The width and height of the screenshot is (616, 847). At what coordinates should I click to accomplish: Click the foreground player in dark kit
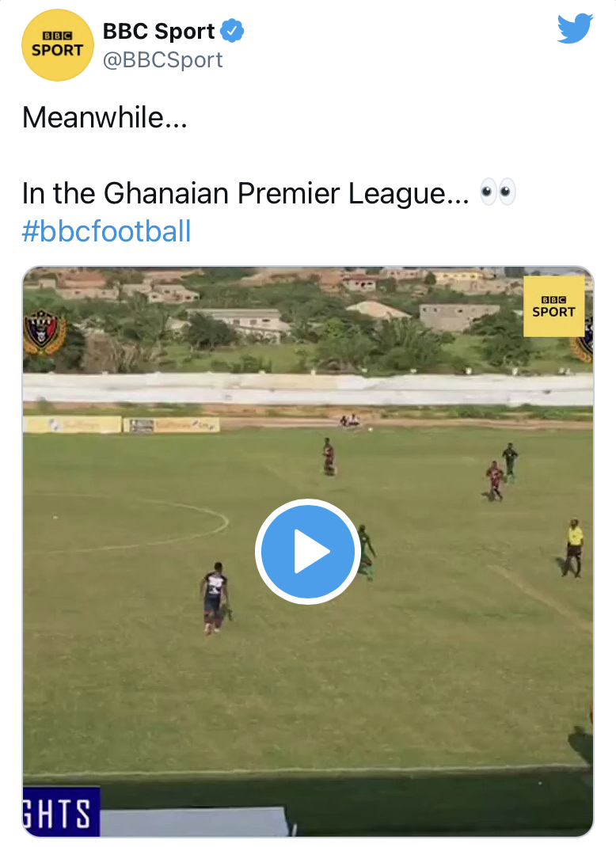tap(214, 596)
